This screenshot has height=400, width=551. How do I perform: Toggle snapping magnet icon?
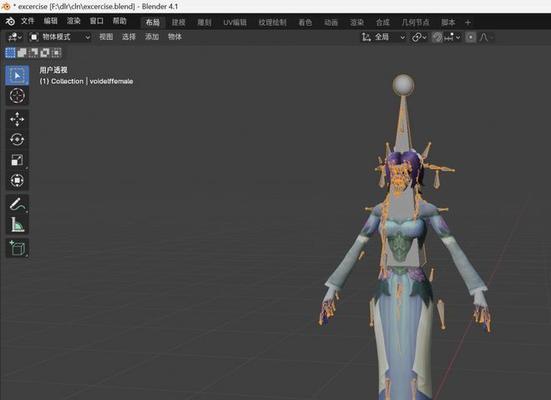click(437, 37)
